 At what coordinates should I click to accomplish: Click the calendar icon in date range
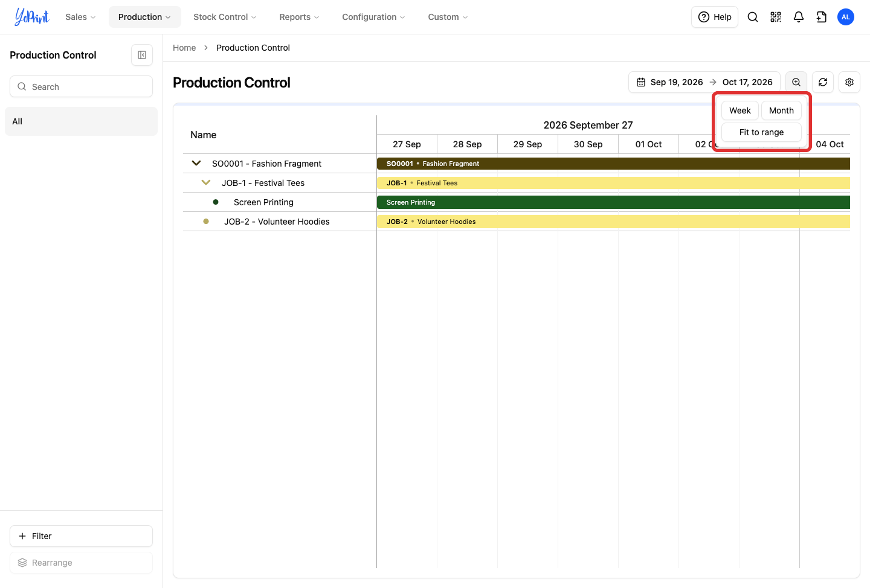coord(641,82)
